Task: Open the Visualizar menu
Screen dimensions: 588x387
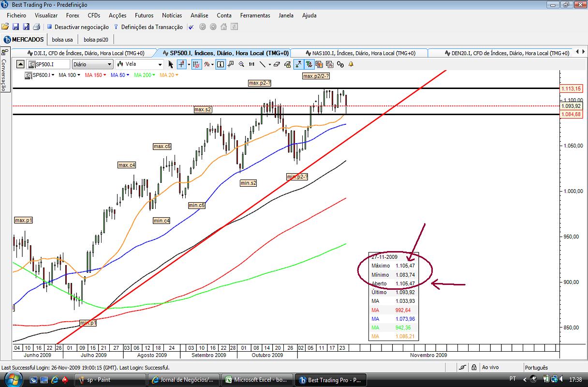Action: (x=46, y=15)
